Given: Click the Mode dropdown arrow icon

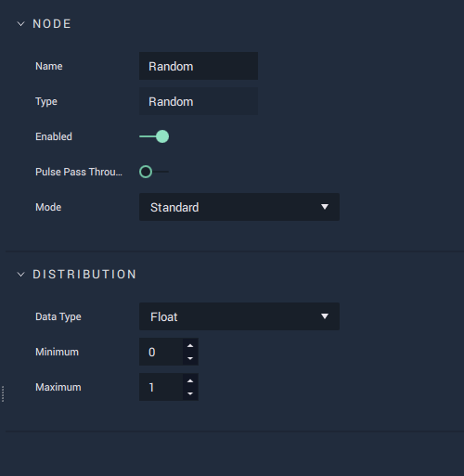Looking at the screenshot, I should 325,207.
